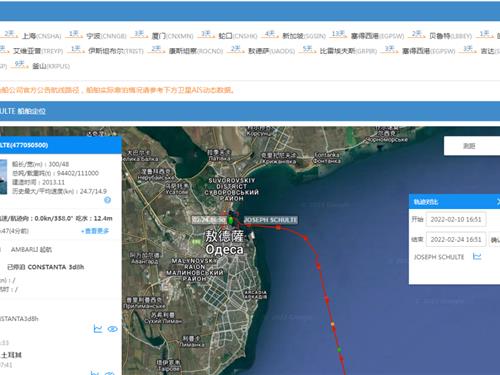Select Singapore (SGSIN) port in route list
The image size is (500, 375).
(x=304, y=36)
